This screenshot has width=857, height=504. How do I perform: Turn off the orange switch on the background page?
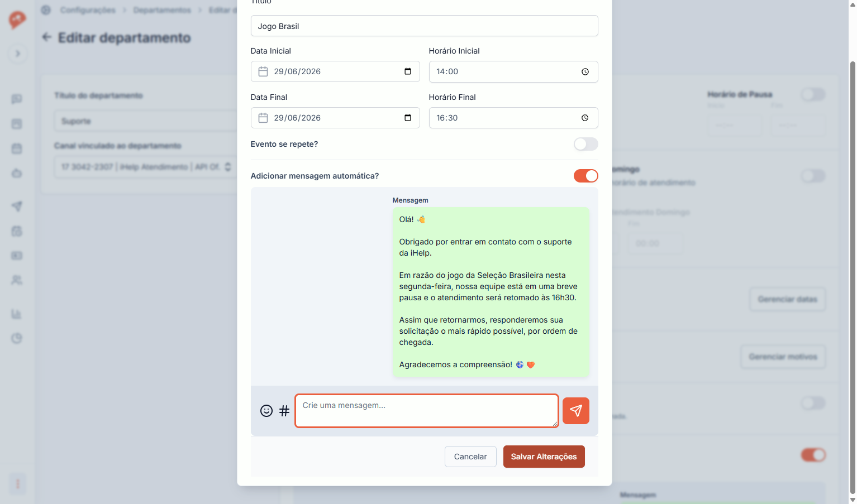813,455
